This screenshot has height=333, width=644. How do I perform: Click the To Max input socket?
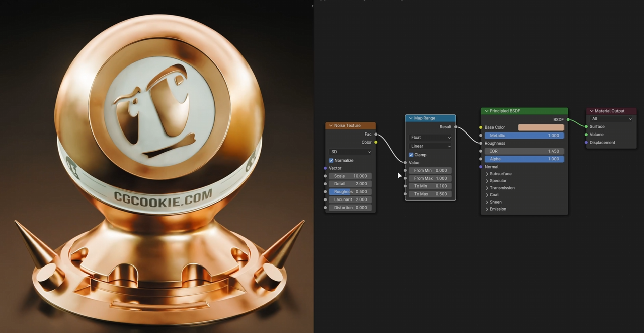[x=405, y=194]
